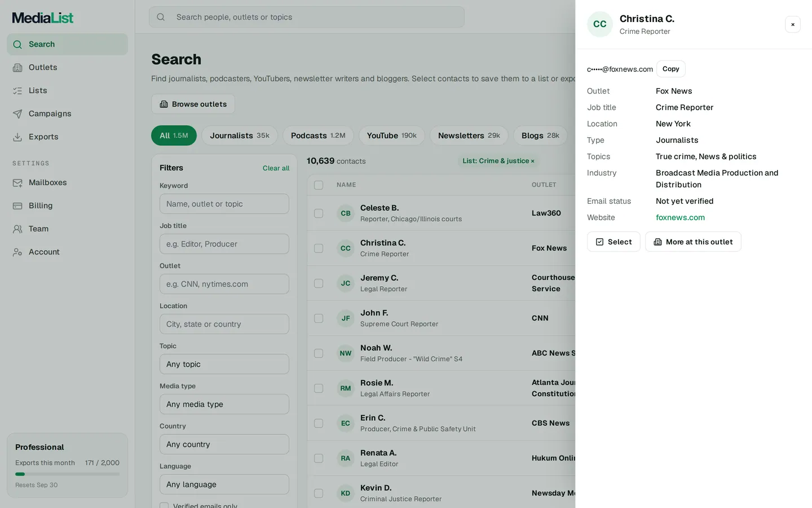This screenshot has height=508, width=812.
Task: Go to Campaigns in sidebar
Action: click(x=67, y=113)
